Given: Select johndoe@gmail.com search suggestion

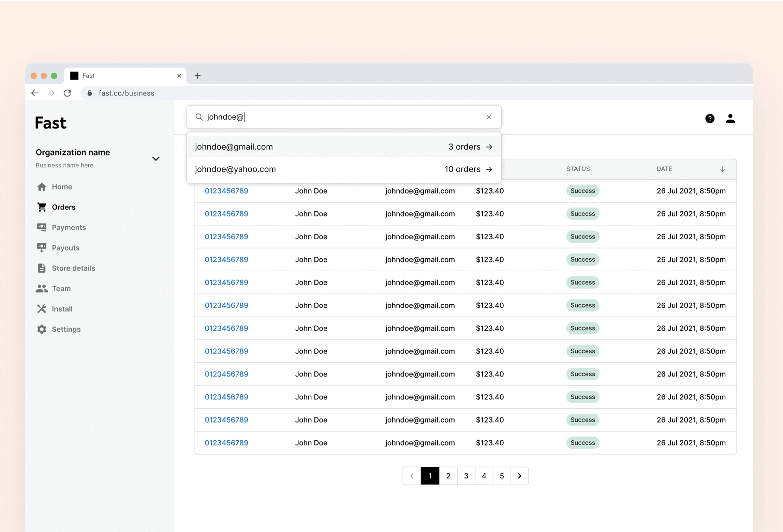Looking at the screenshot, I should click(343, 147).
